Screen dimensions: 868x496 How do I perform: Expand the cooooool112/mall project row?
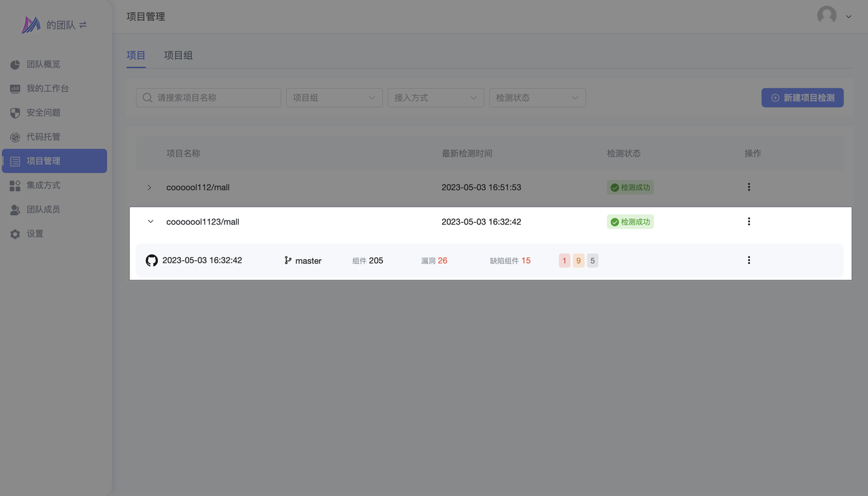(x=150, y=187)
